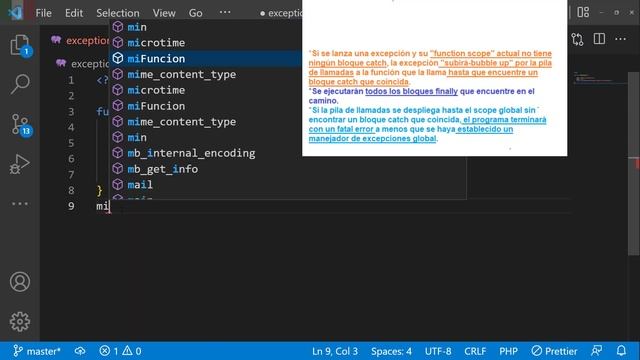
Task: Open Source Control view with 13 changes
Action: [x=20, y=124]
